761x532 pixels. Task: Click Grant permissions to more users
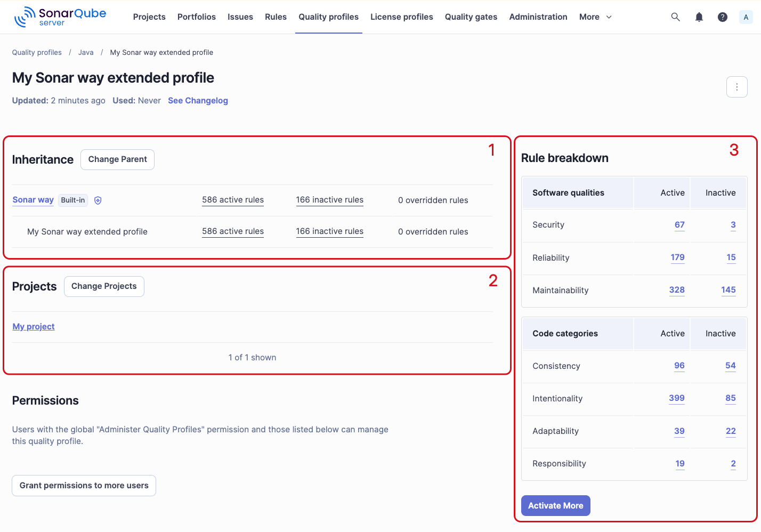pyautogui.click(x=84, y=486)
